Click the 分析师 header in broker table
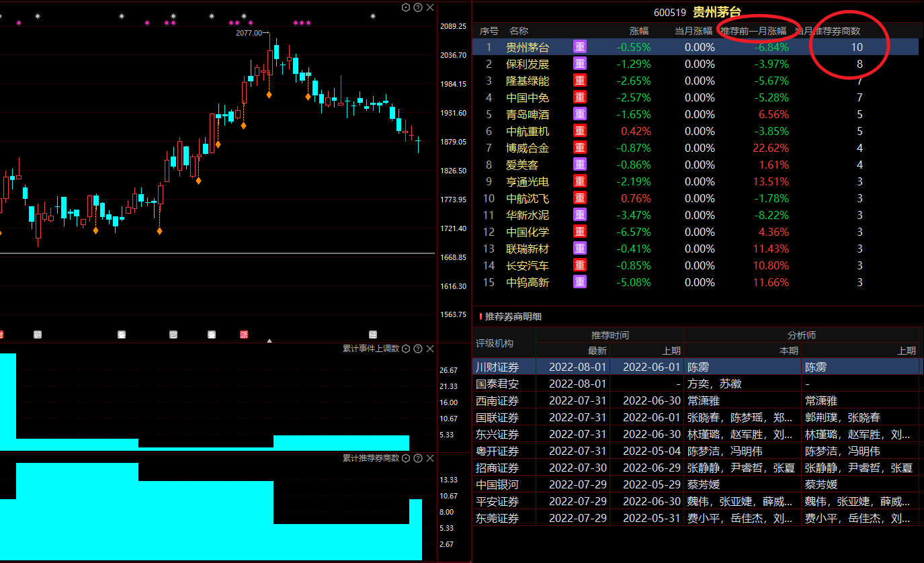This screenshot has width=924, height=563. 802,335
